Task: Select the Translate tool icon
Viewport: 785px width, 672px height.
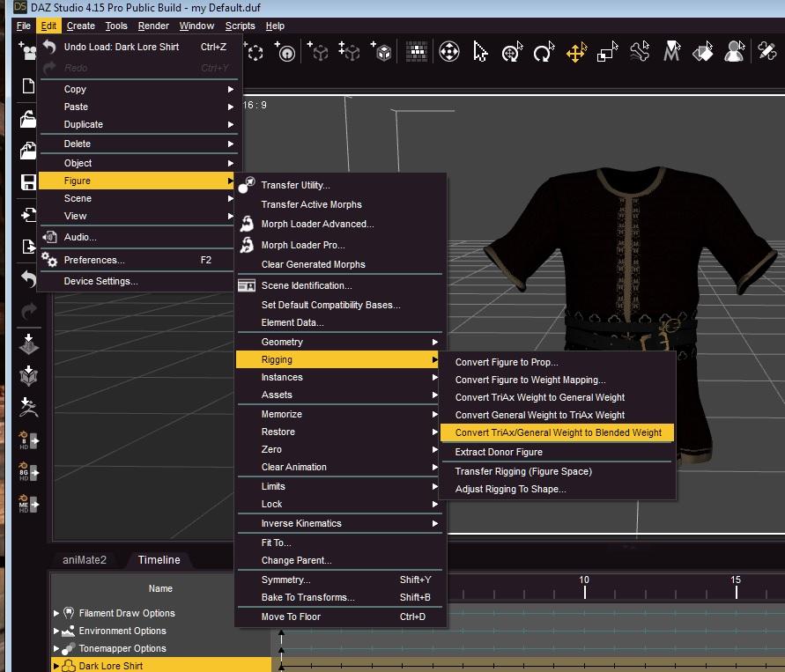Action: (x=576, y=53)
